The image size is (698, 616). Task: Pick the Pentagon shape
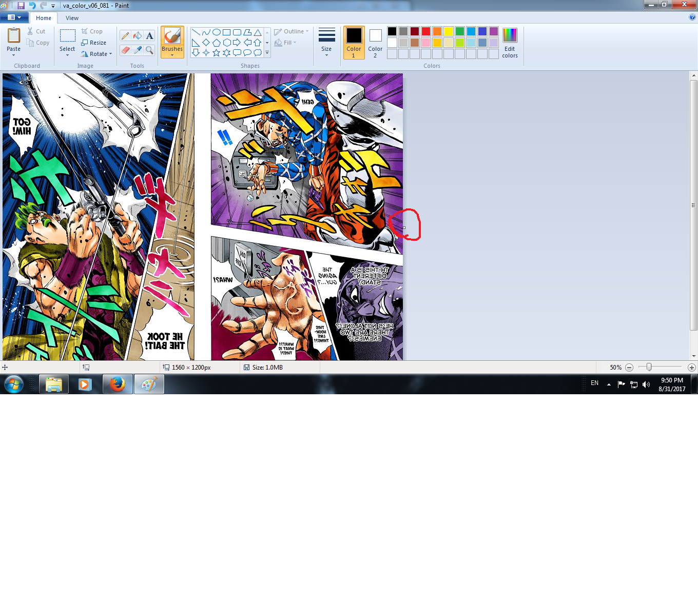[216, 43]
